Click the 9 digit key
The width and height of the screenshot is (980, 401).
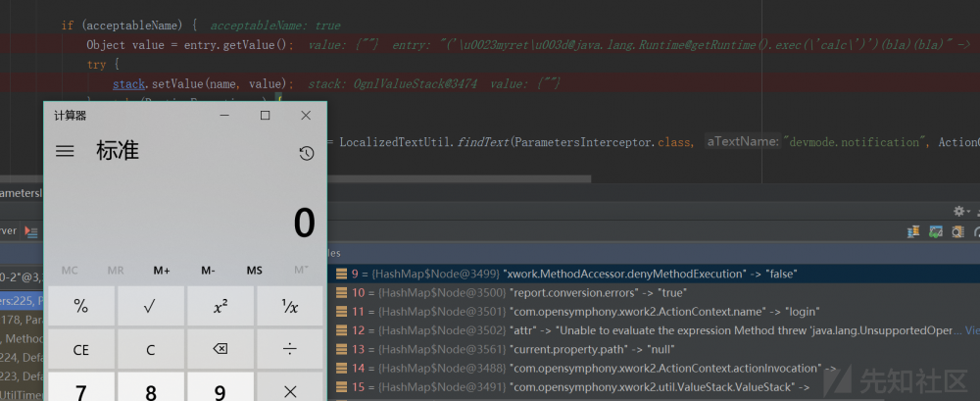(220, 388)
